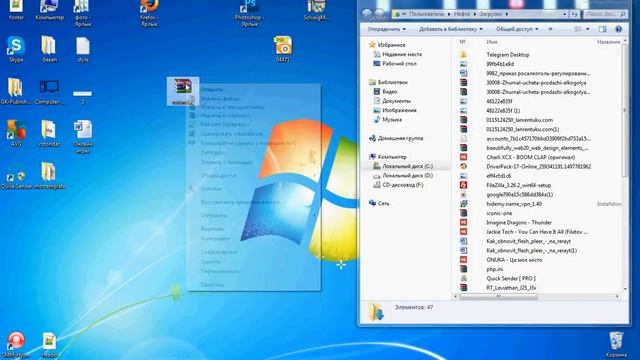Image resolution: width=640 pixels, height=360 pixels.
Task: Select the rotondac folder icon on desktop
Action: point(49,133)
